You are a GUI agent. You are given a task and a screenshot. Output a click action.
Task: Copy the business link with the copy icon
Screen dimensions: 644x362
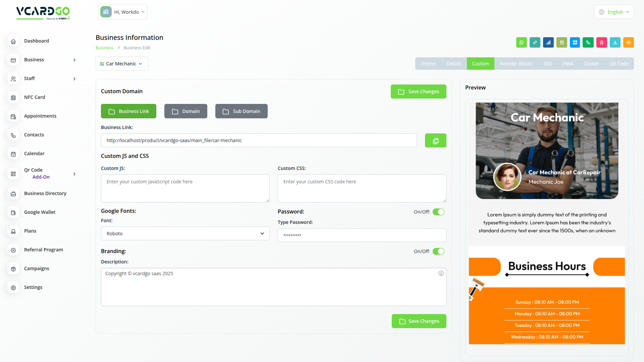click(x=435, y=141)
